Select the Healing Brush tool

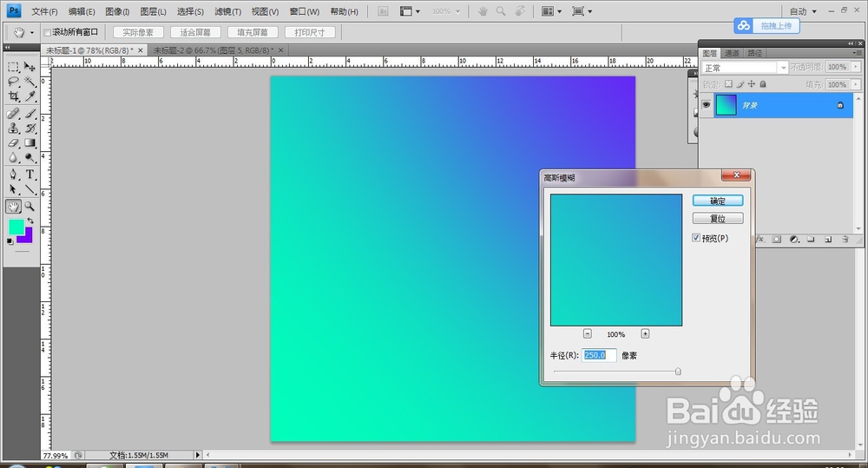(13, 114)
